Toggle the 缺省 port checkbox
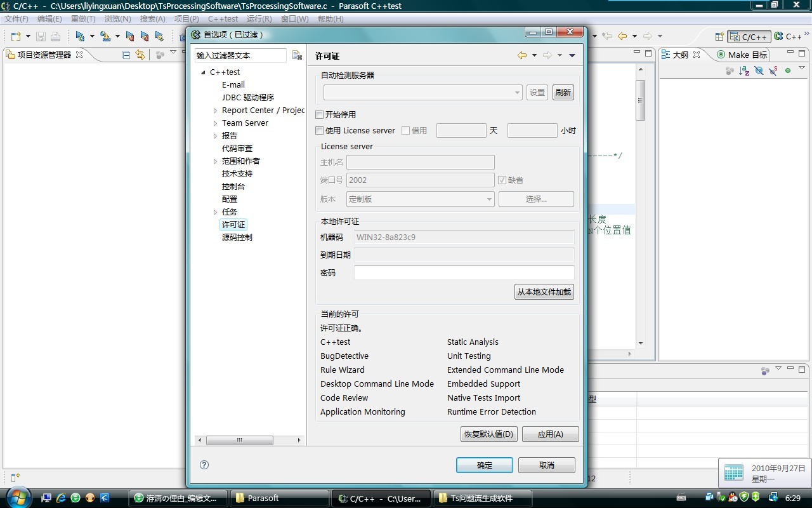The width and height of the screenshot is (812, 508). coord(502,180)
